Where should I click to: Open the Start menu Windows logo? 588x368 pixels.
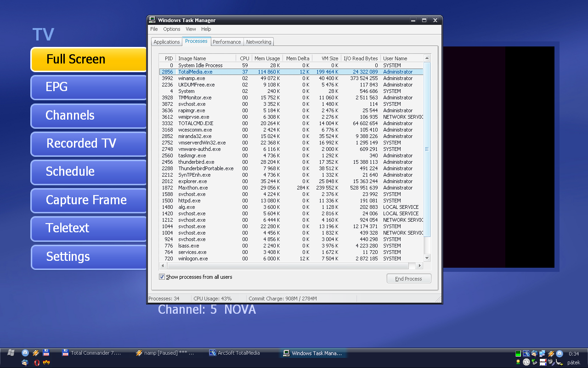click(11, 353)
